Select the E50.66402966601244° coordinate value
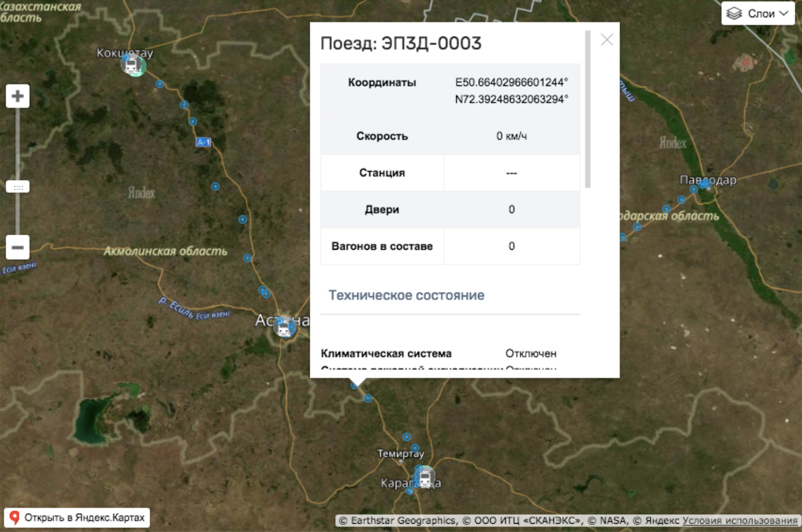The width and height of the screenshot is (802, 532). click(512, 82)
